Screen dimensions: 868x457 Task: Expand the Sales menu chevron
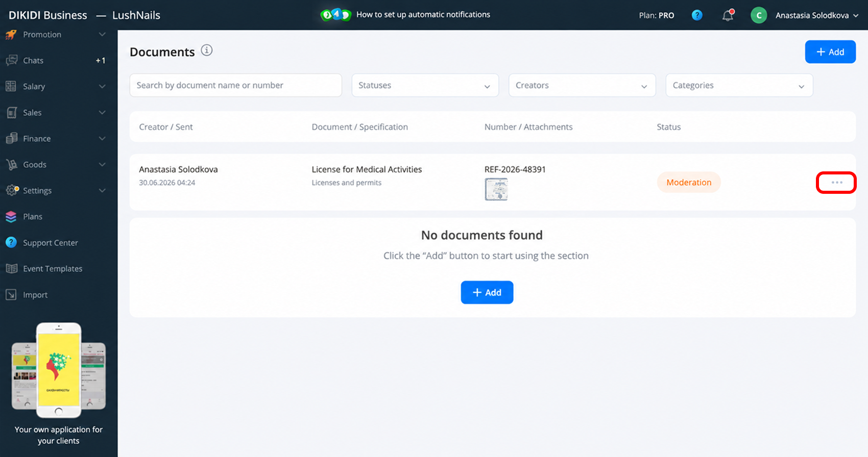coord(102,113)
